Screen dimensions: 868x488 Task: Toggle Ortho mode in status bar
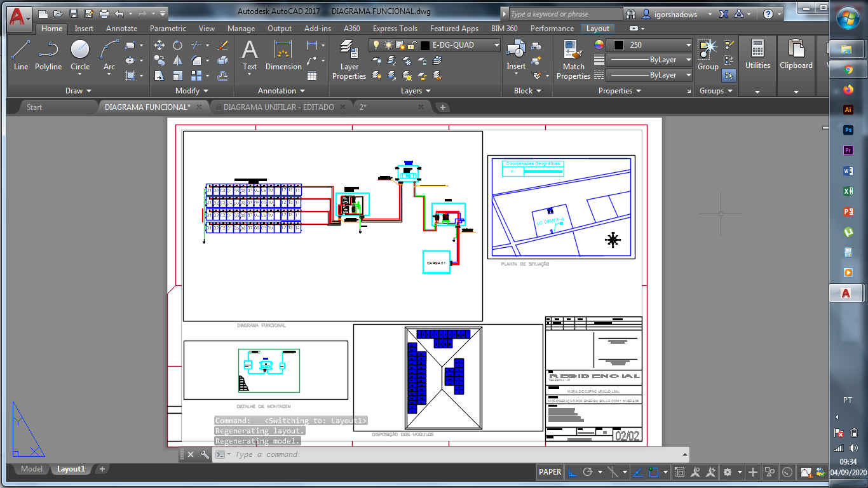(x=573, y=472)
